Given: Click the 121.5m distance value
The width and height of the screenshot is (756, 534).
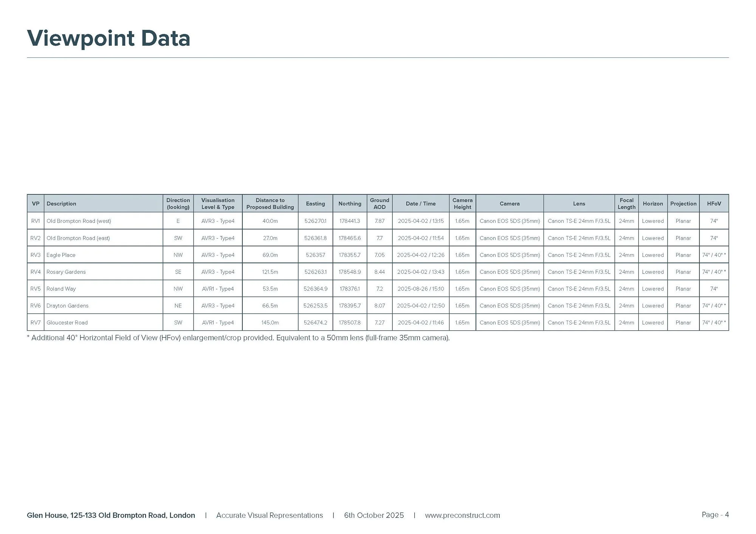Looking at the screenshot, I should (270, 272).
